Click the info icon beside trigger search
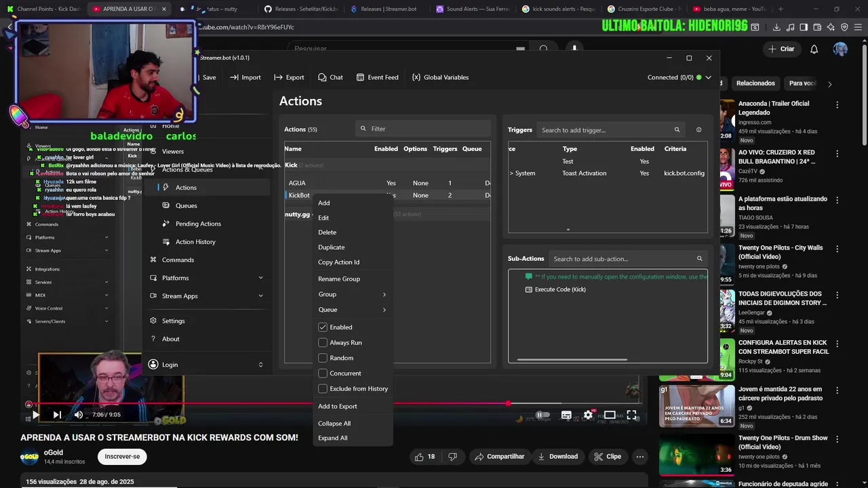Viewport: 868px width, 488px height. point(698,130)
